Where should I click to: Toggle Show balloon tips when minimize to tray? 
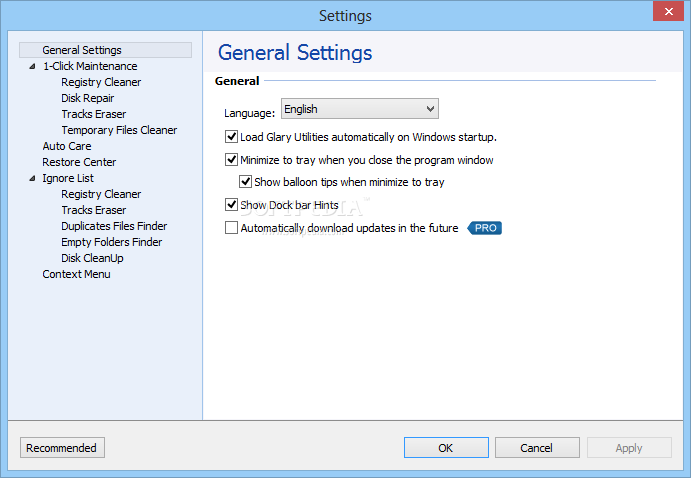[x=245, y=182]
